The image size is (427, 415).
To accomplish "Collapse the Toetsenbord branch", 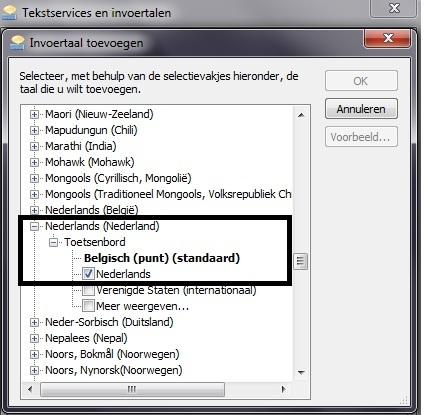I will tap(53, 242).
